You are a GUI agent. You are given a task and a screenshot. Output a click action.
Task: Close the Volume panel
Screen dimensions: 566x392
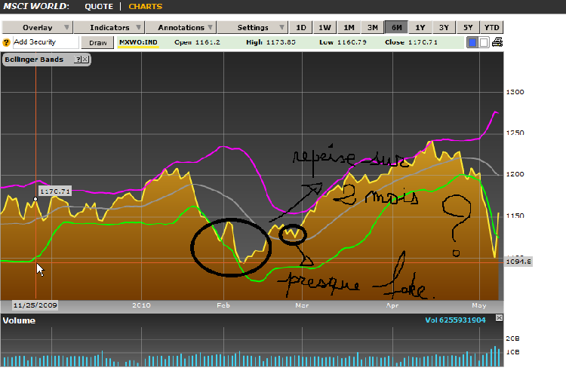tap(499, 317)
